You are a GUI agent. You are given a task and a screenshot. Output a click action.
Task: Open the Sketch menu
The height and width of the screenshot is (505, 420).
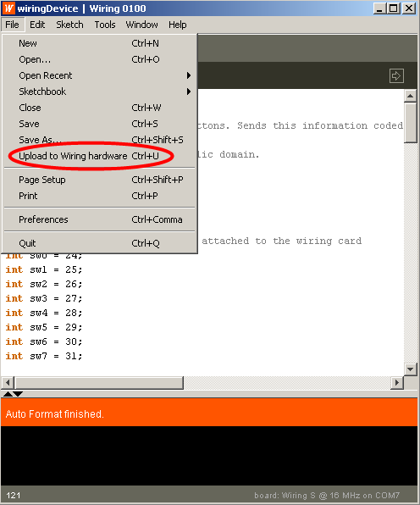click(69, 25)
